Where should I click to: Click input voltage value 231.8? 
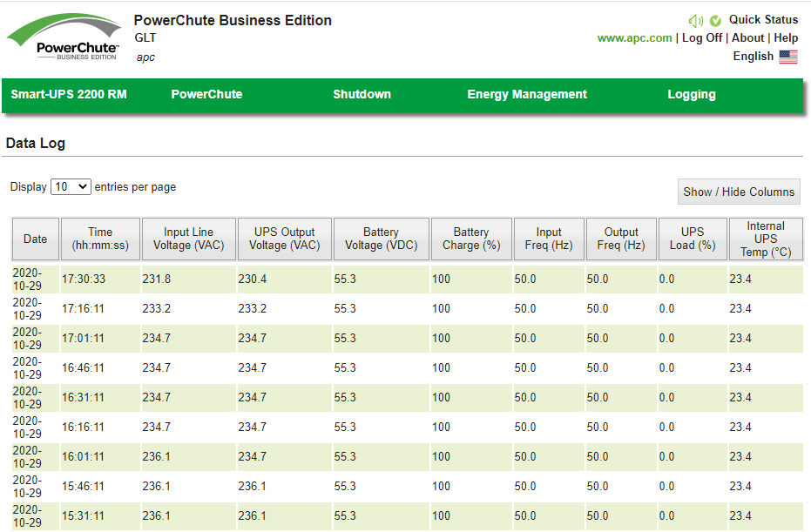point(157,279)
